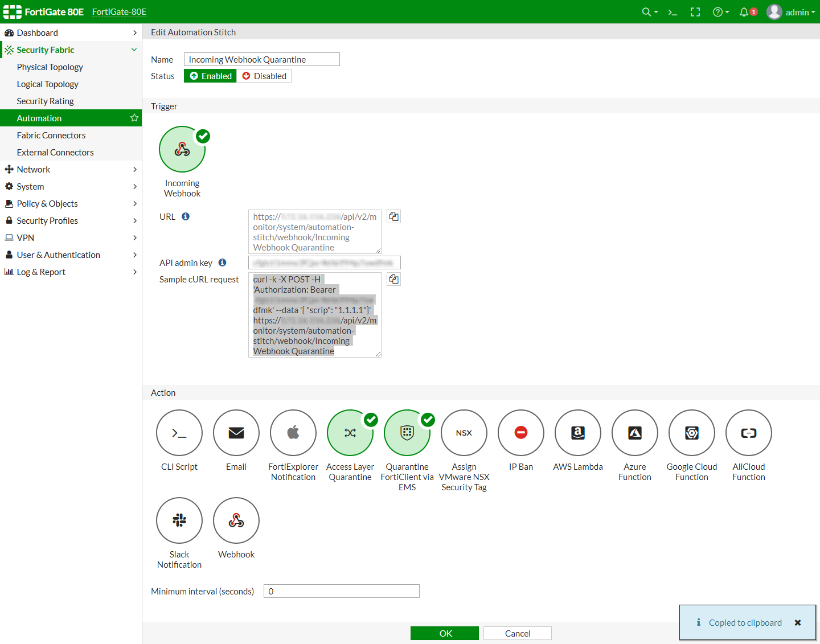Click the FortiGate-80E hostname link
Image resolution: width=820 pixels, height=644 pixels.
(x=119, y=12)
